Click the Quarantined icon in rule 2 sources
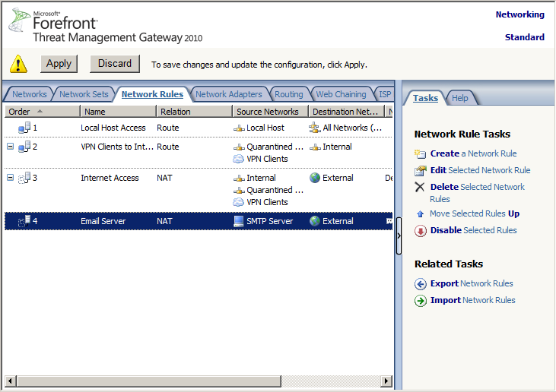556x392 pixels. tap(239, 147)
